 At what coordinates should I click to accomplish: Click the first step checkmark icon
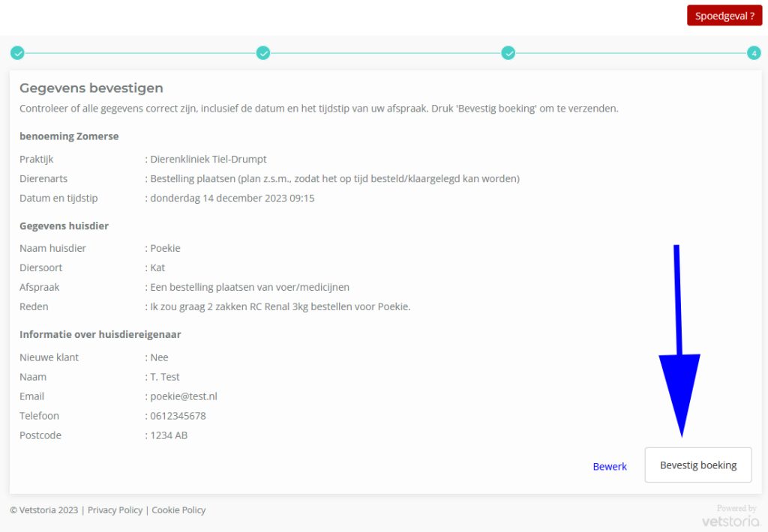click(x=17, y=53)
